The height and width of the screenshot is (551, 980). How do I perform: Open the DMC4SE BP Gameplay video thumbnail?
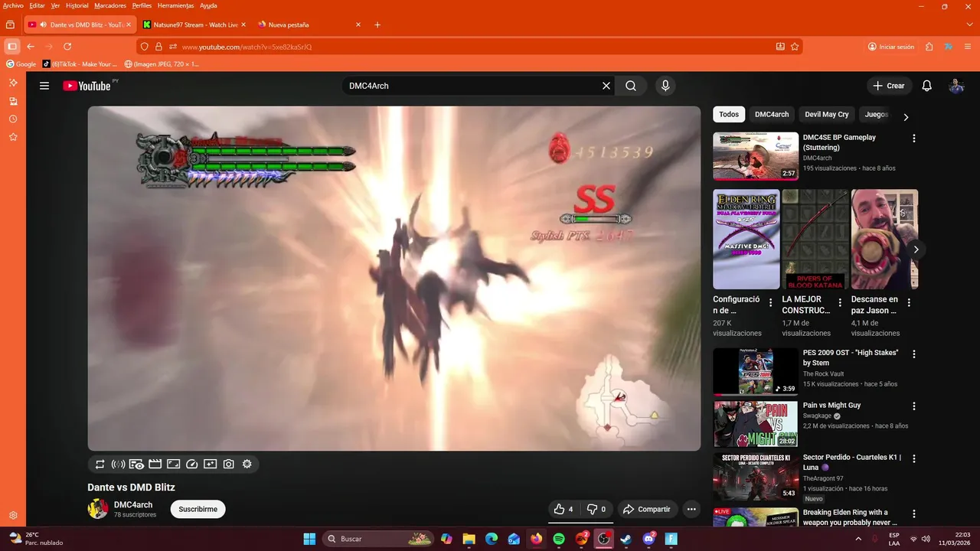[x=756, y=156]
